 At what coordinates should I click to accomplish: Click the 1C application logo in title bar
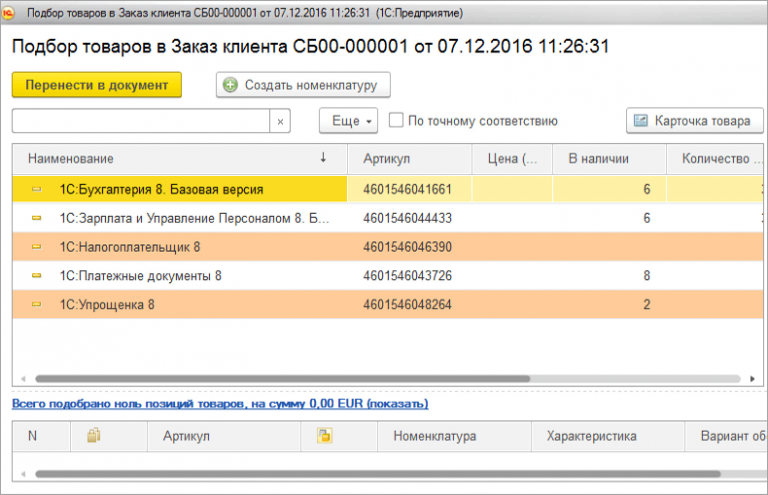[x=11, y=10]
